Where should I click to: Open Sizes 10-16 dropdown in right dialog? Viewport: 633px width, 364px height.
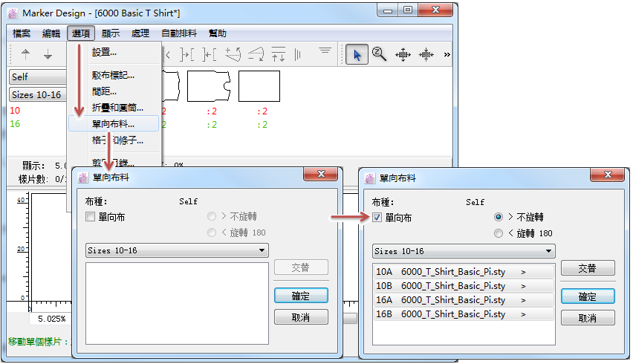pyautogui.click(x=464, y=251)
